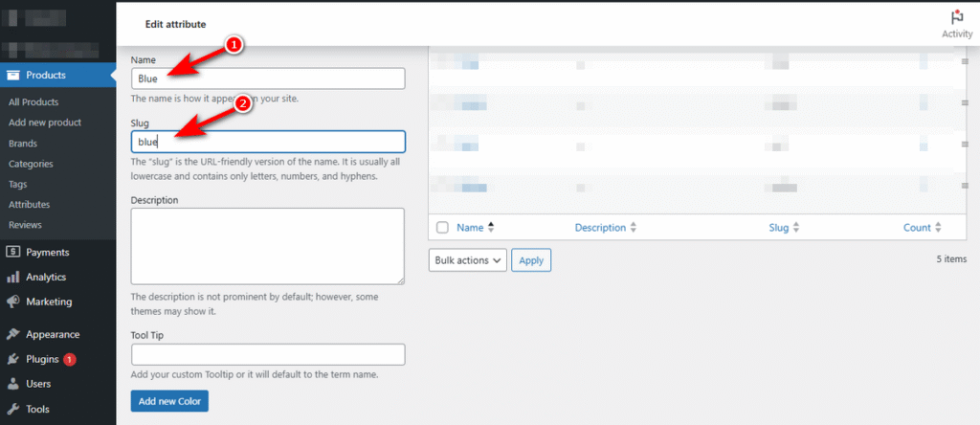The image size is (980, 425).
Task: Click the Tools wrench icon
Action: point(12,410)
